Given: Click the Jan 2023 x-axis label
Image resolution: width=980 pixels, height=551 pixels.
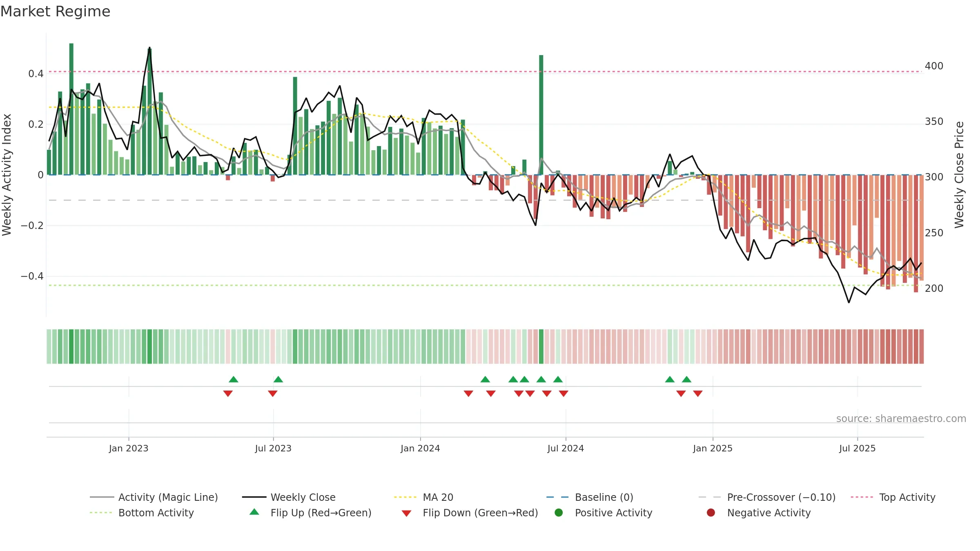Looking at the screenshot, I should [x=129, y=448].
